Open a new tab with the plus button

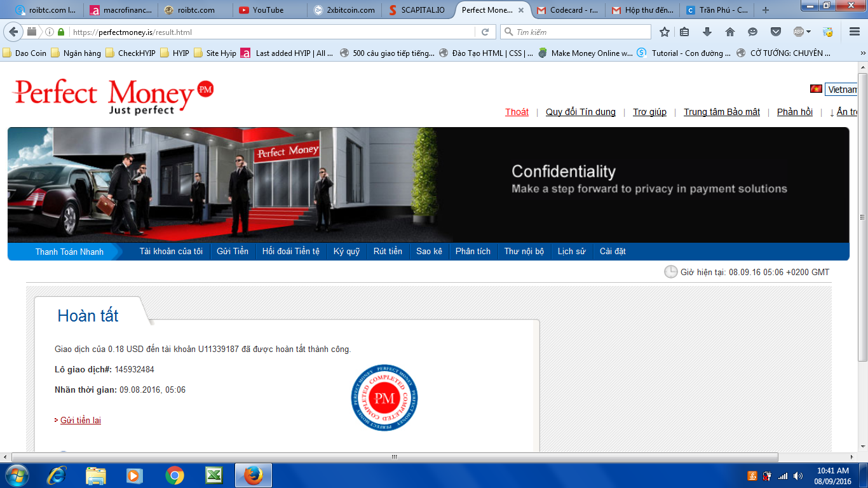pyautogui.click(x=766, y=10)
